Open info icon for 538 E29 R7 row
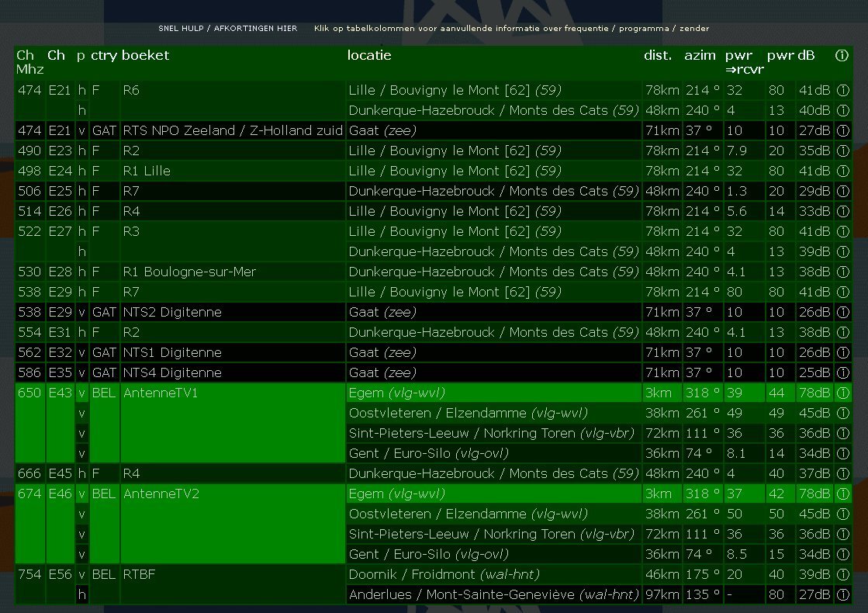Viewport: 868px width, 613px height. pyautogui.click(x=842, y=292)
